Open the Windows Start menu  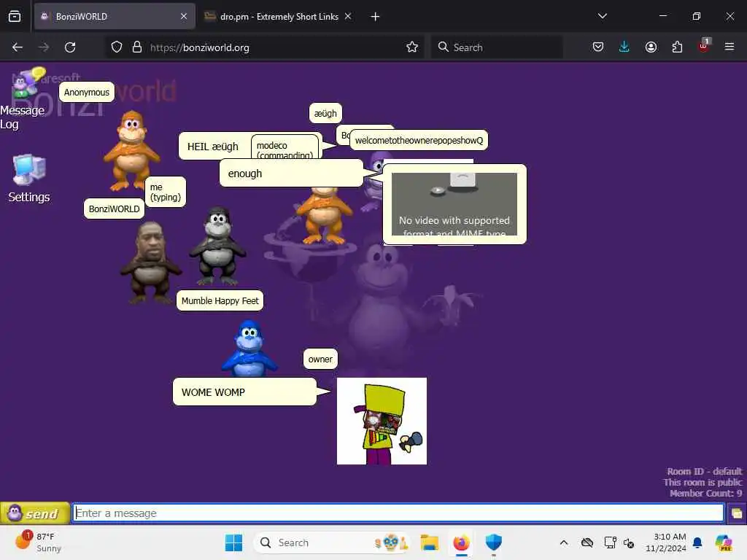[233, 542]
